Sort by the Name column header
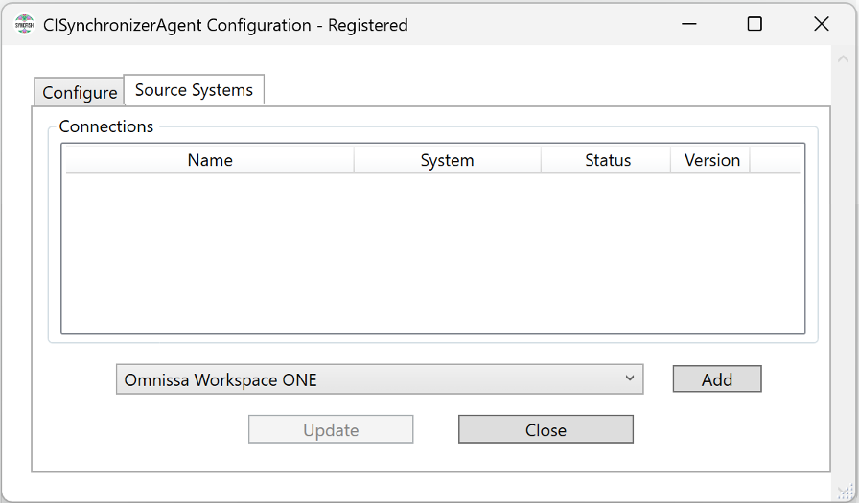859x504 pixels. point(210,160)
